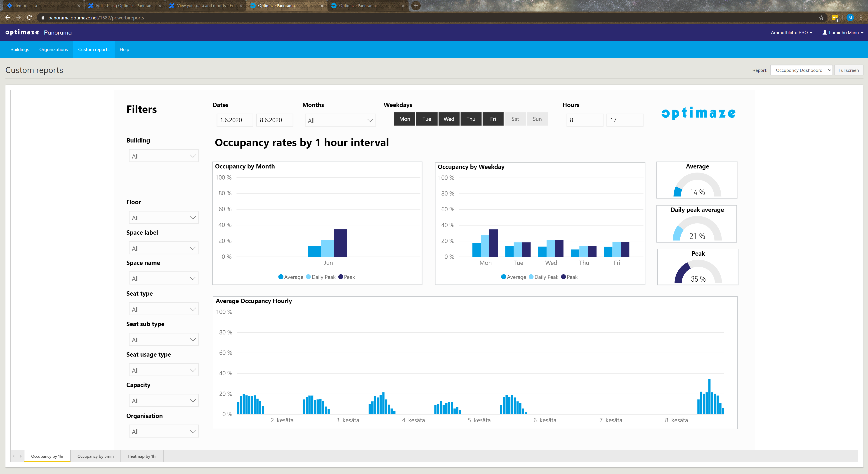Deselect the Mon weekday button
The height and width of the screenshot is (474, 868).
click(404, 119)
